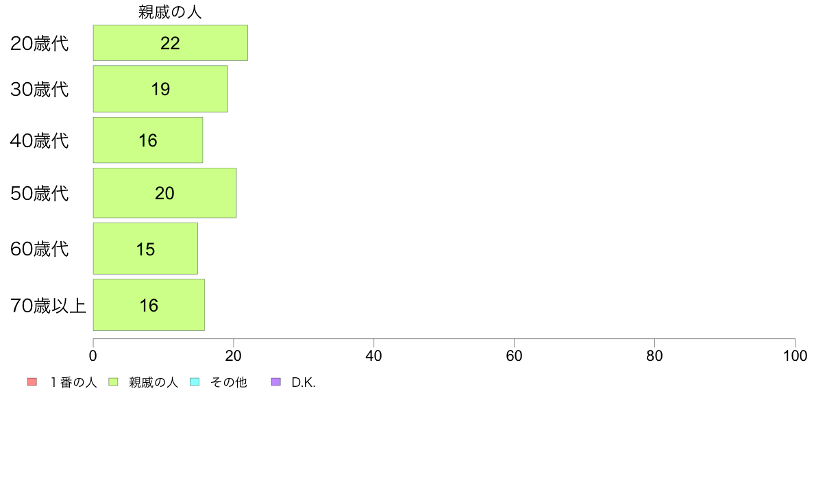Click the 50歳代 axis label

tap(40, 193)
